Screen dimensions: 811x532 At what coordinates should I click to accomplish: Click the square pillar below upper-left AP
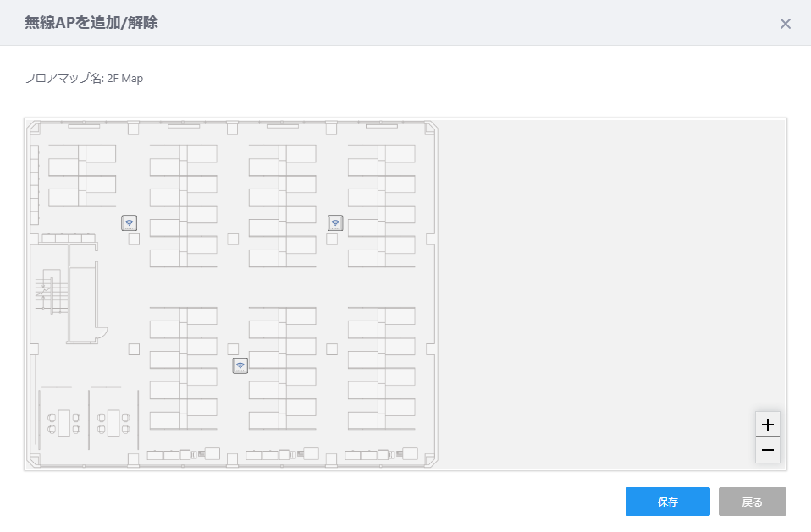coord(134,239)
